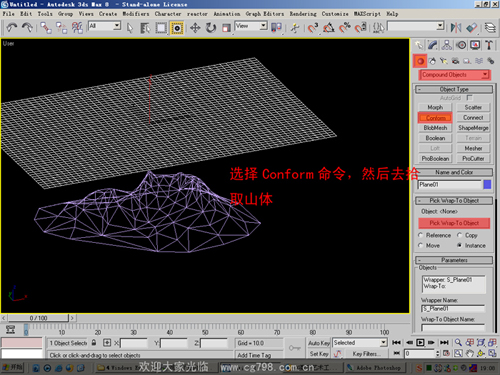500x375 pixels.
Task: Activate the Select and Move tool
Action: click(195, 28)
